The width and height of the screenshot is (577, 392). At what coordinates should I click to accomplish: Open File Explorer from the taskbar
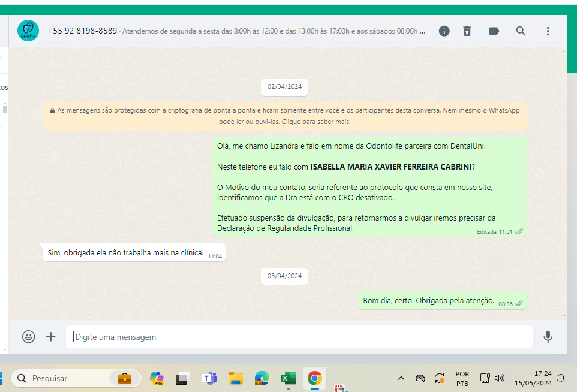pos(236,378)
